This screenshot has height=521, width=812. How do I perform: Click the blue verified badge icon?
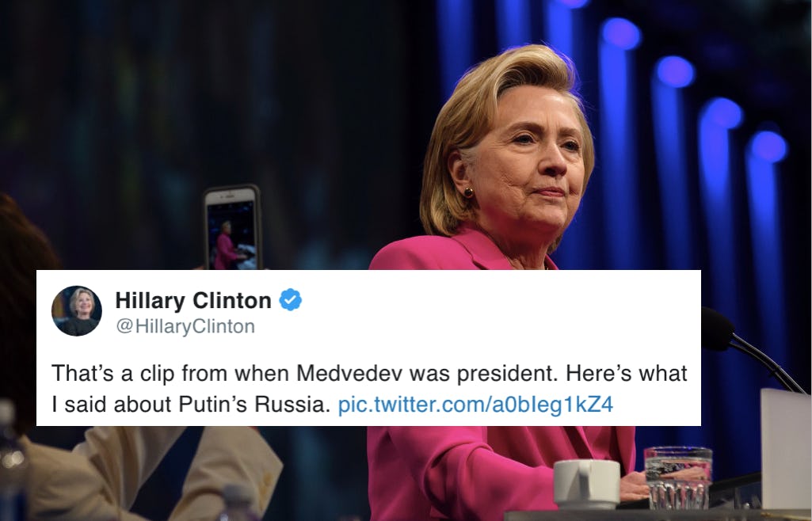(291, 299)
